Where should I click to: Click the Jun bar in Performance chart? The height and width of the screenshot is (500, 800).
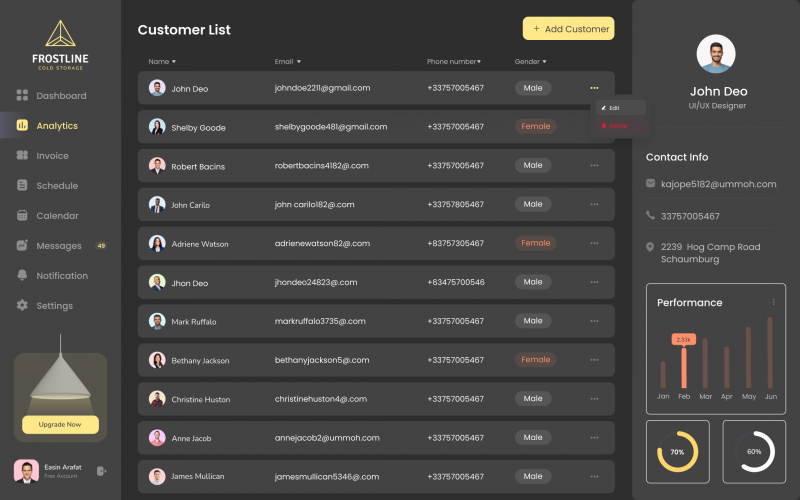(x=770, y=353)
